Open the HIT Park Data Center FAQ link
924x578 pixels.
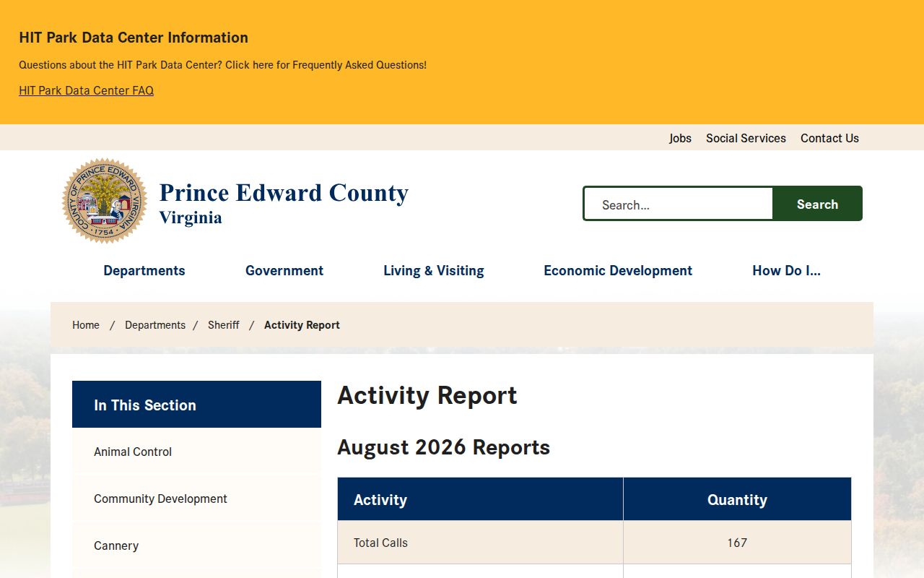[86, 90]
